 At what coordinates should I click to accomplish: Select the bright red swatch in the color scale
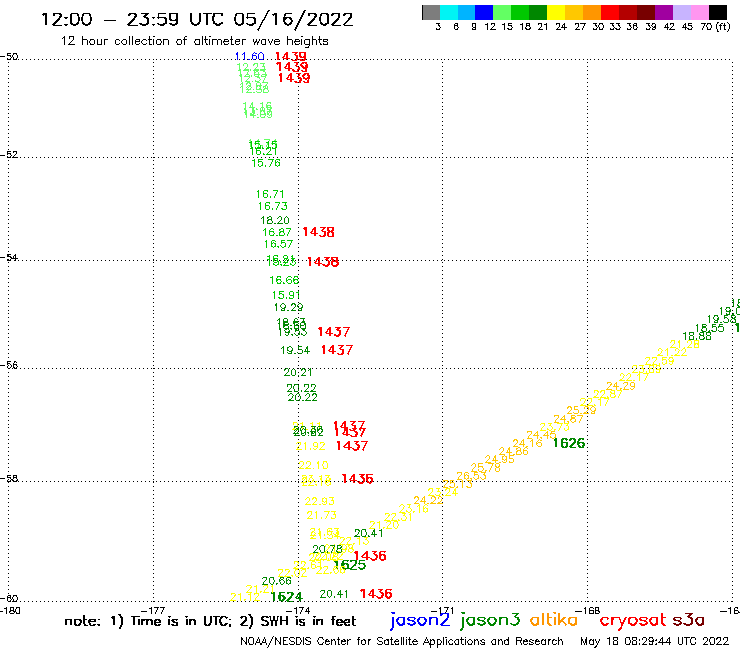pos(610,12)
